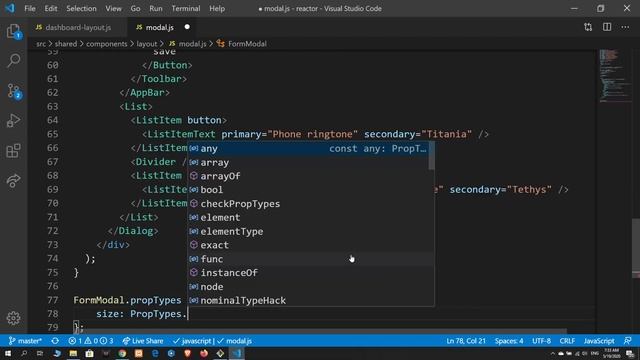This screenshot has height=360, width=640.
Task: Open Edge browser from the taskbar
Action: 155,353
